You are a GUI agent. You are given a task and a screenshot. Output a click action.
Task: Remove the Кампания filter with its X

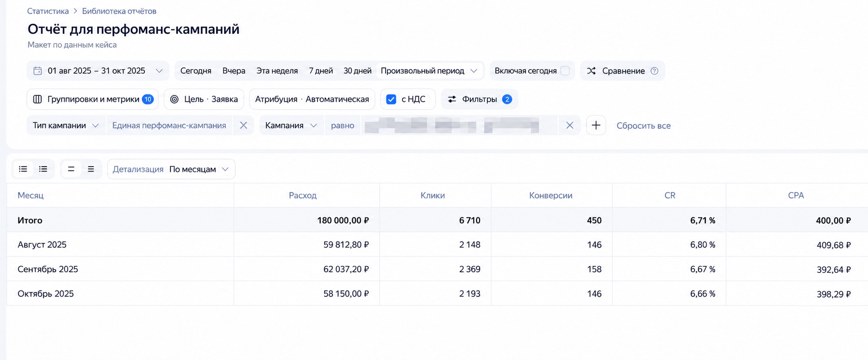[570, 125]
